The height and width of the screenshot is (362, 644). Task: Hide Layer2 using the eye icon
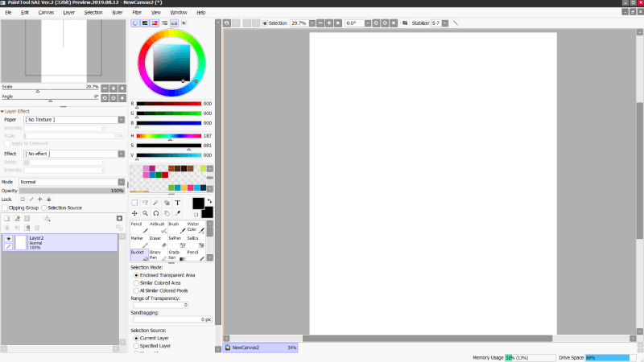click(x=9, y=239)
